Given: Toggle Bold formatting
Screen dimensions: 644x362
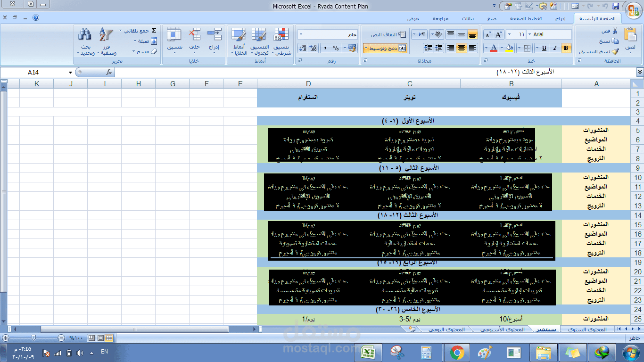Looking at the screenshot, I should click(566, 48).
